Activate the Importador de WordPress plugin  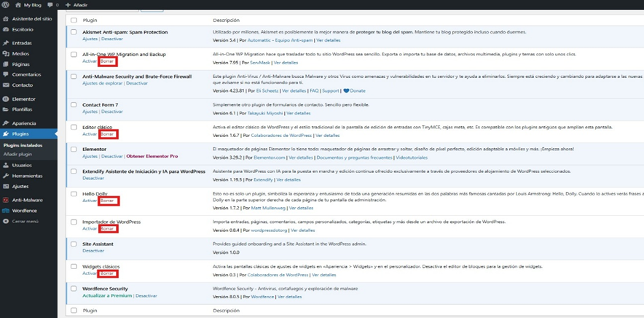coord(90,228)
